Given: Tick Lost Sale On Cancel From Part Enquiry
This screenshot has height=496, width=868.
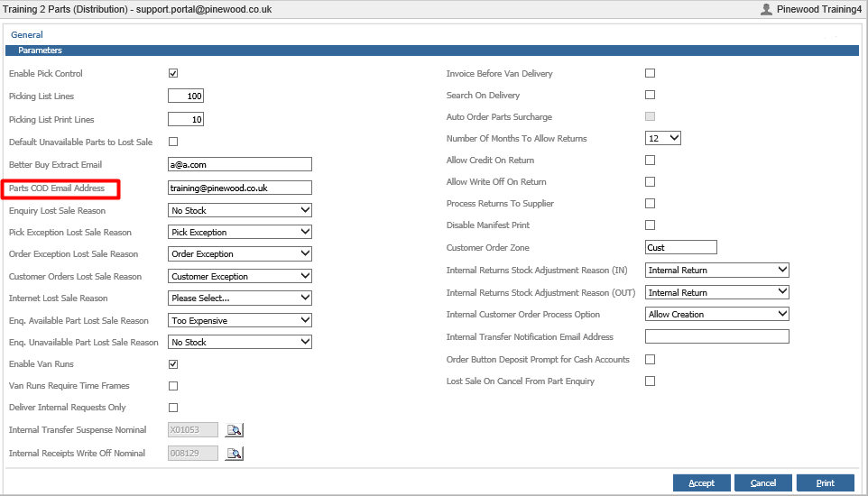Looking at the screenshot, I should click(650, 381).
